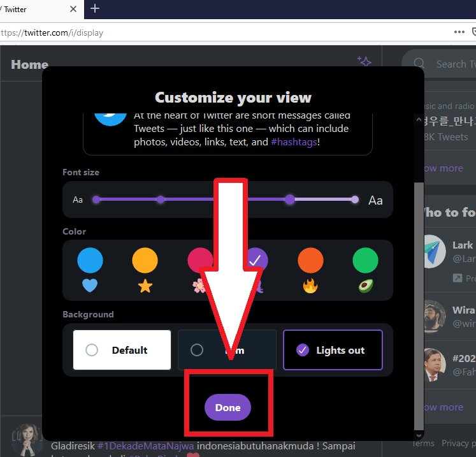Click the Home heading
476x457 pixels.
click(30, 64)
